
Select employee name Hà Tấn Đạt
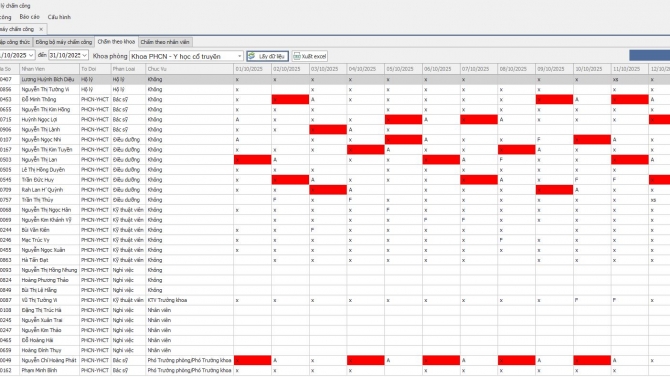[x=35, y=260]
